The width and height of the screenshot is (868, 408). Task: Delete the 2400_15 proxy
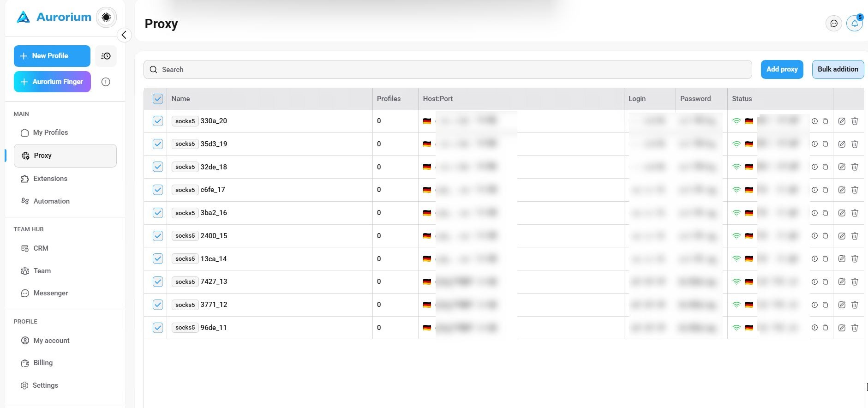click(x=855, y=236)
